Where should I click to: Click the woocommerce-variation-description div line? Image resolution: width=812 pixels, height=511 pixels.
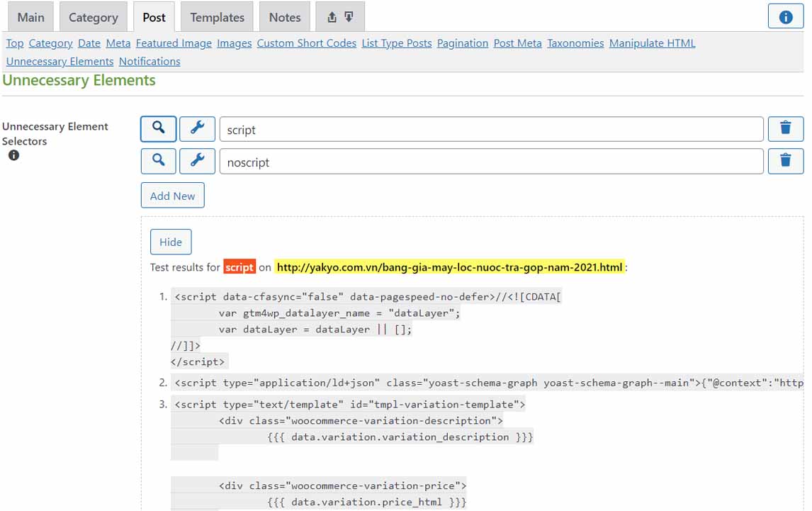pos(361,420)
